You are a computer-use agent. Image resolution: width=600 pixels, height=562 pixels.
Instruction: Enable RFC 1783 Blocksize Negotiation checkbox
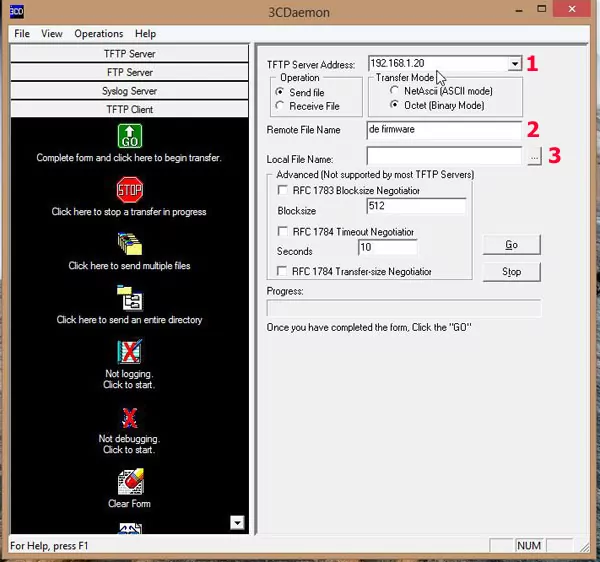(283, 190)
